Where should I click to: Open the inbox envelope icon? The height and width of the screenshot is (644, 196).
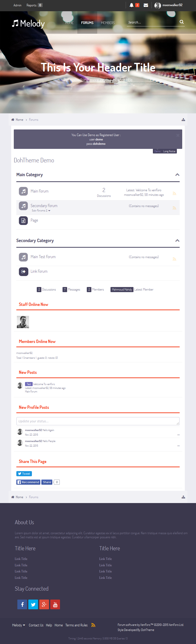coord(146,5)
